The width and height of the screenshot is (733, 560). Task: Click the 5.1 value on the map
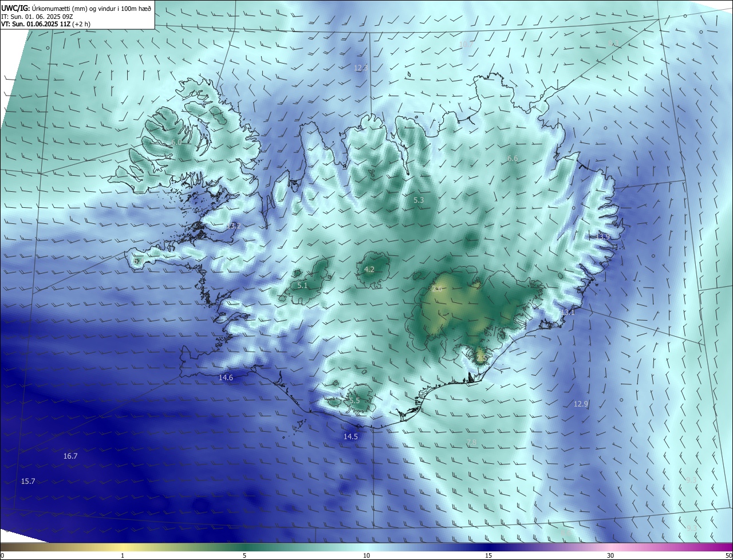[x=302, y=285]
